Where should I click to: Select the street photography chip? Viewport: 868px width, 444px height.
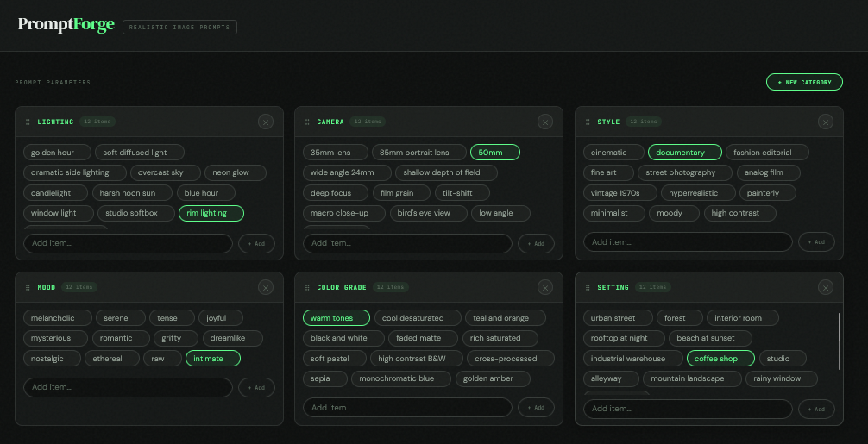[685, 172]
